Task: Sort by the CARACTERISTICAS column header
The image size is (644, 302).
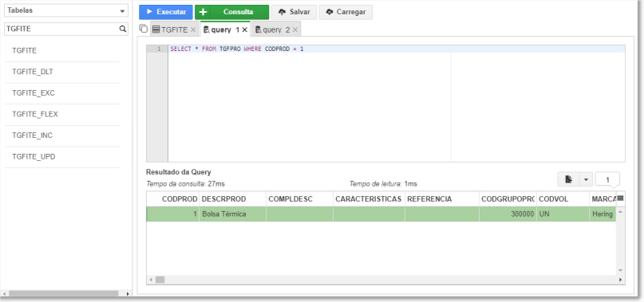Action: [369, 199]
